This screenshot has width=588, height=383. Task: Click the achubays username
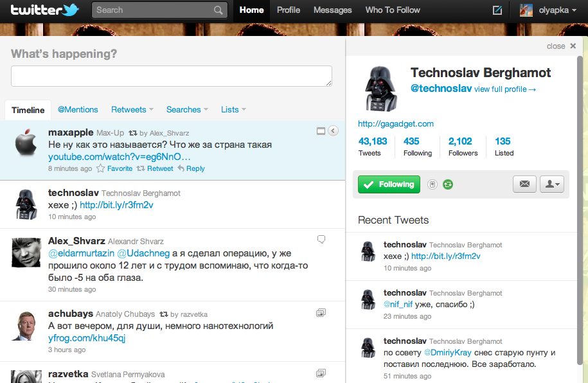click(71, 314)
